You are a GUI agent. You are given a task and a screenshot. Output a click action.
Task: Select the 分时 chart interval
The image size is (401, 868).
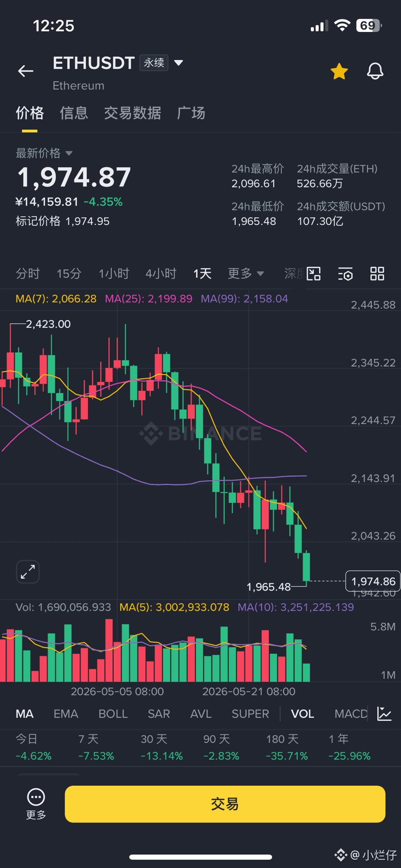(28, 274)
